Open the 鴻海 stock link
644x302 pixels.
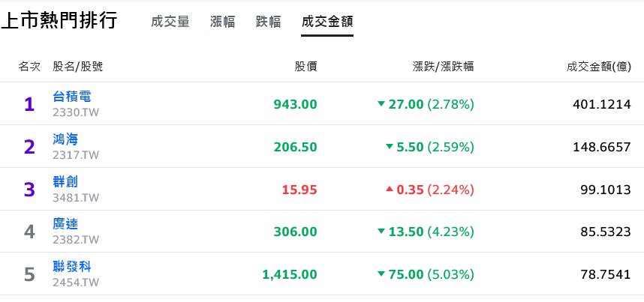coord(65,139)
